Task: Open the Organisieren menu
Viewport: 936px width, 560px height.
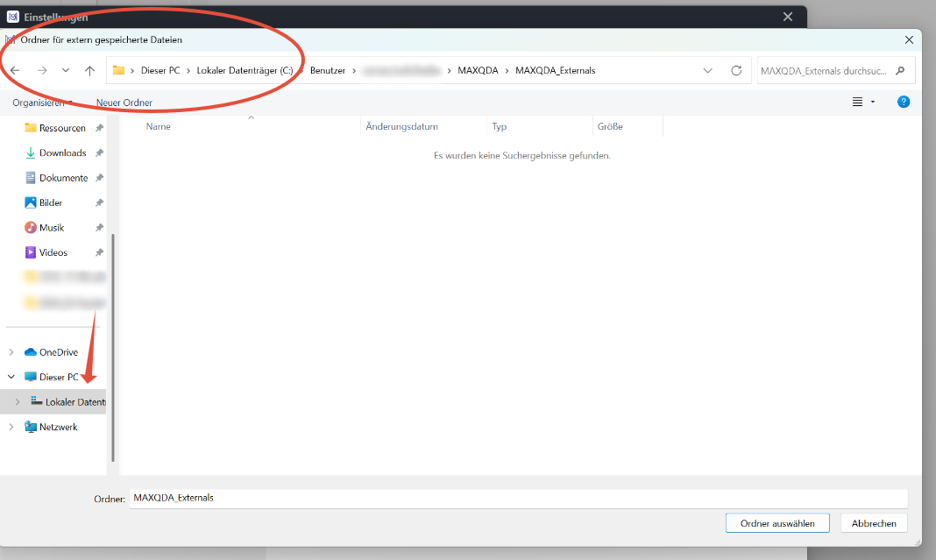Action: pyautogui.click(x=42, y=103)
